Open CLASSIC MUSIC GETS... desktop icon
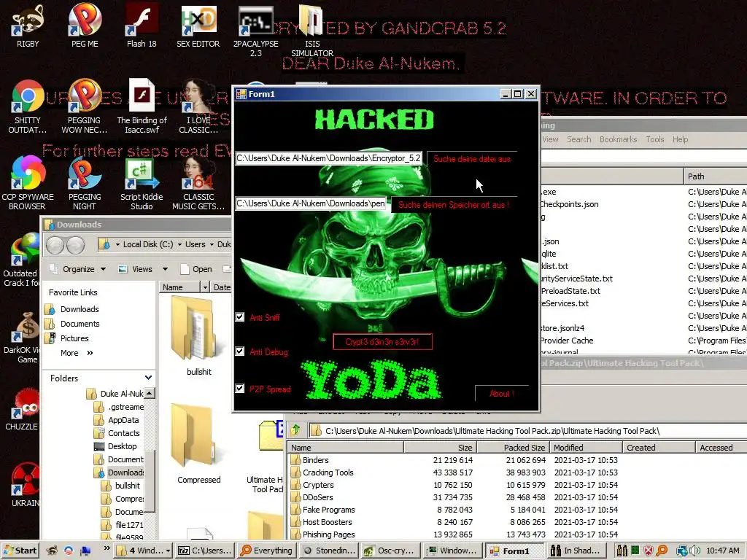The width and height of the screenshot is (747, 560). pyautogui.click(x=198, y=183)
